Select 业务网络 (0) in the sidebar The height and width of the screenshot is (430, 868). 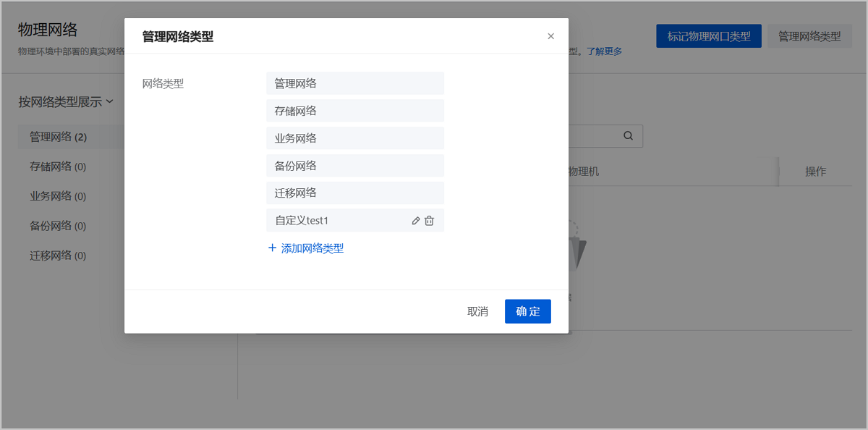click(58, 196)
